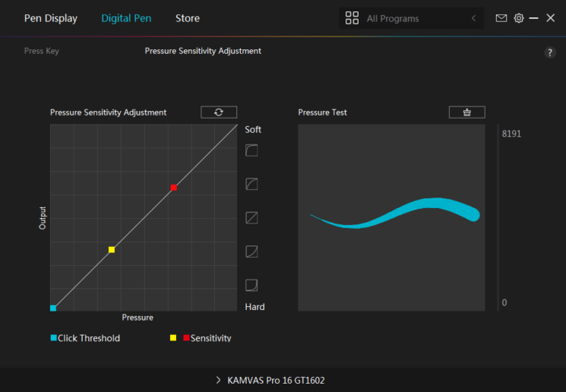Open the All Programs dropdown

[412, 18]
